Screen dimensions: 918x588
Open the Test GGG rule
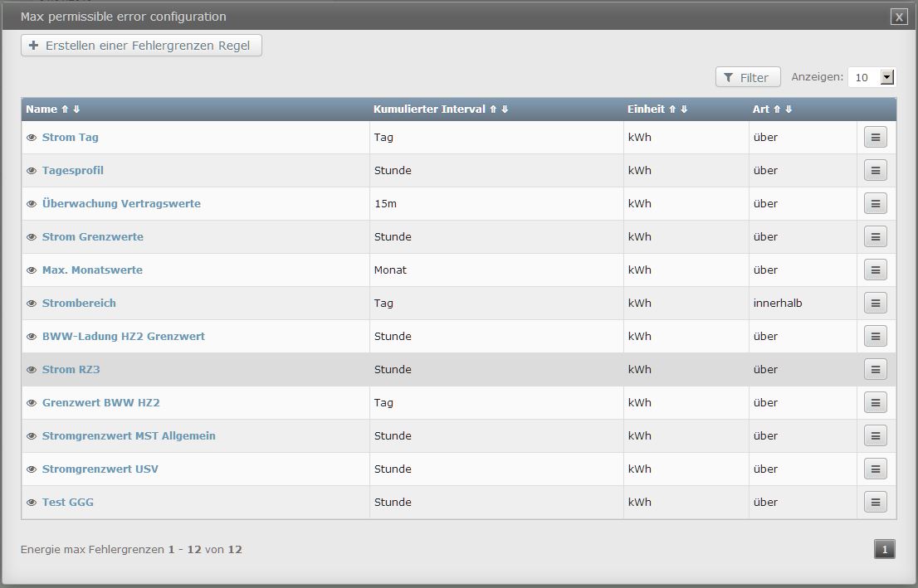68,502
